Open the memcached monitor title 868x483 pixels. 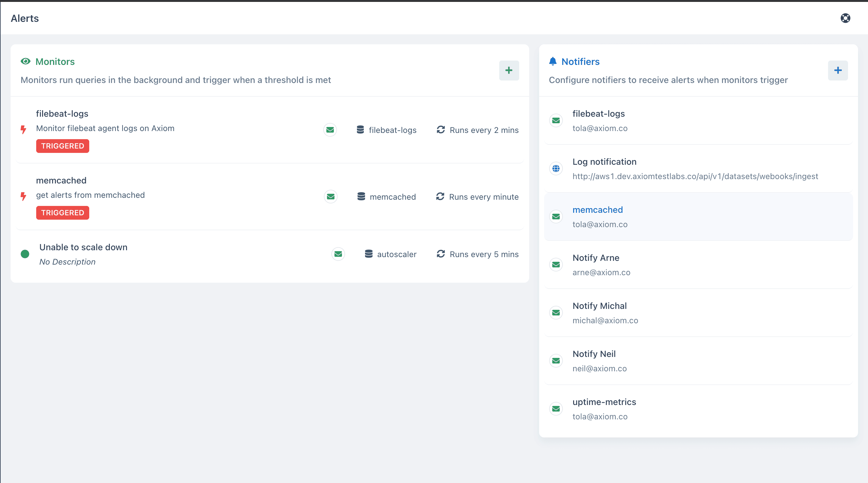click(x=61, y=180)
